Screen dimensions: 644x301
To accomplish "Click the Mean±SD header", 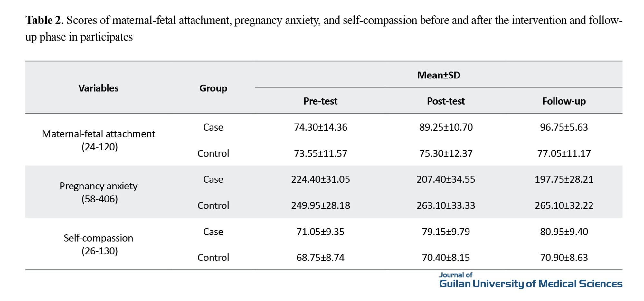I will coord(439,75).
